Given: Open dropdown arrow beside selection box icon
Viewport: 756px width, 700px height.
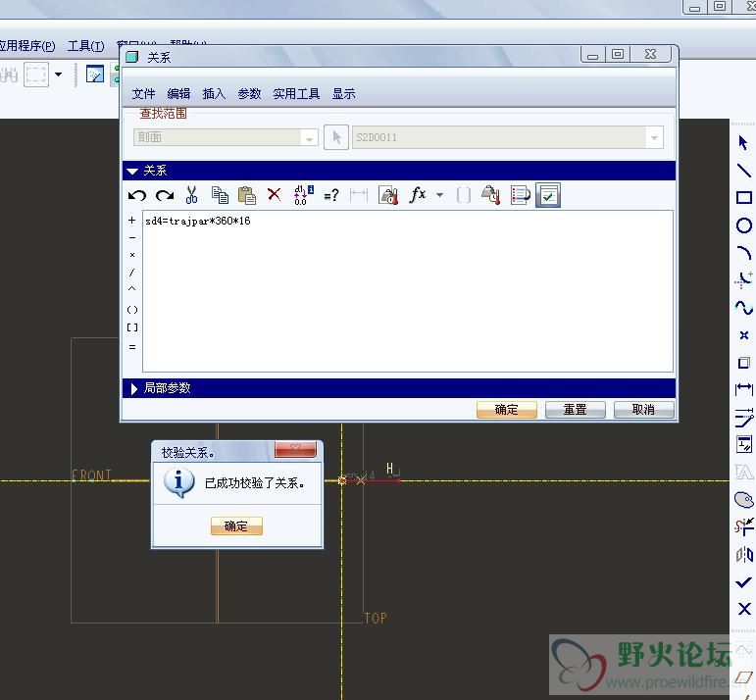Looking at the screenshot, I should point(58,75).
